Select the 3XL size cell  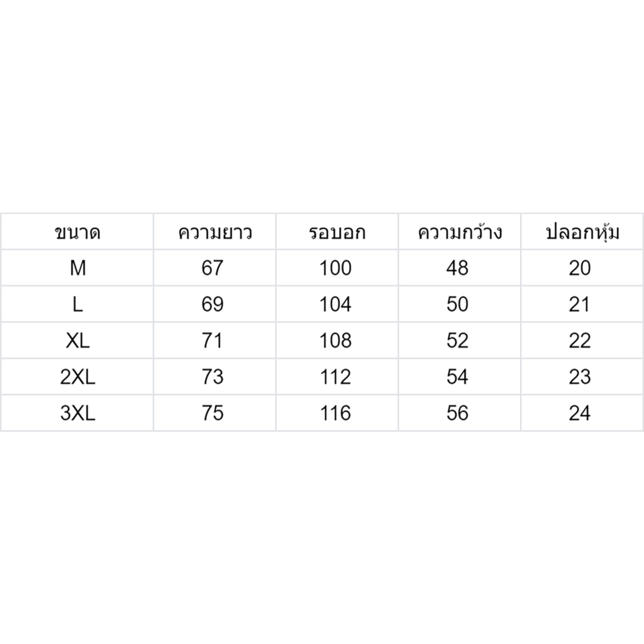coord(77,413)
